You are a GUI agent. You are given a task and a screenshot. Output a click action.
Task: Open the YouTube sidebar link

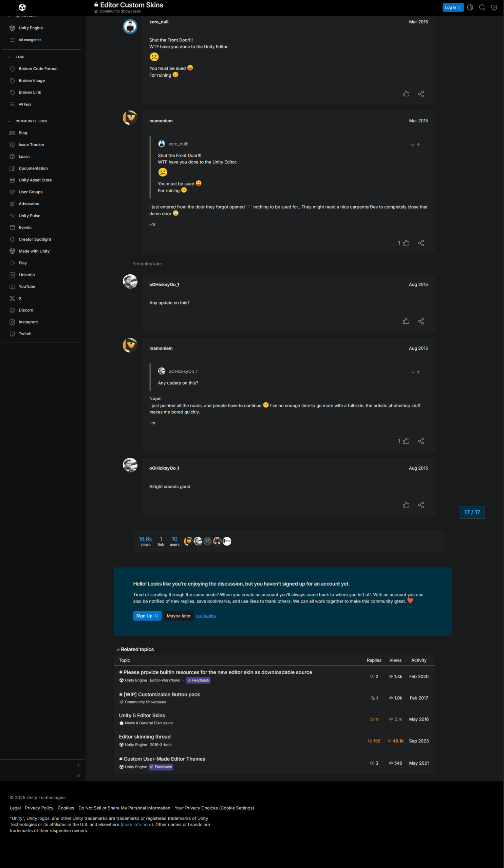click(x=27, y=287)
